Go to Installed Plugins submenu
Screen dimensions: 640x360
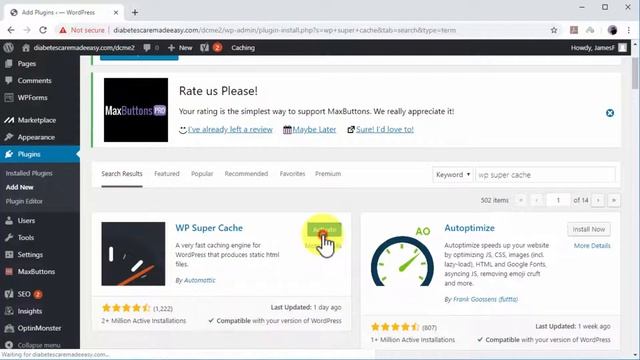tap(29, 173)
